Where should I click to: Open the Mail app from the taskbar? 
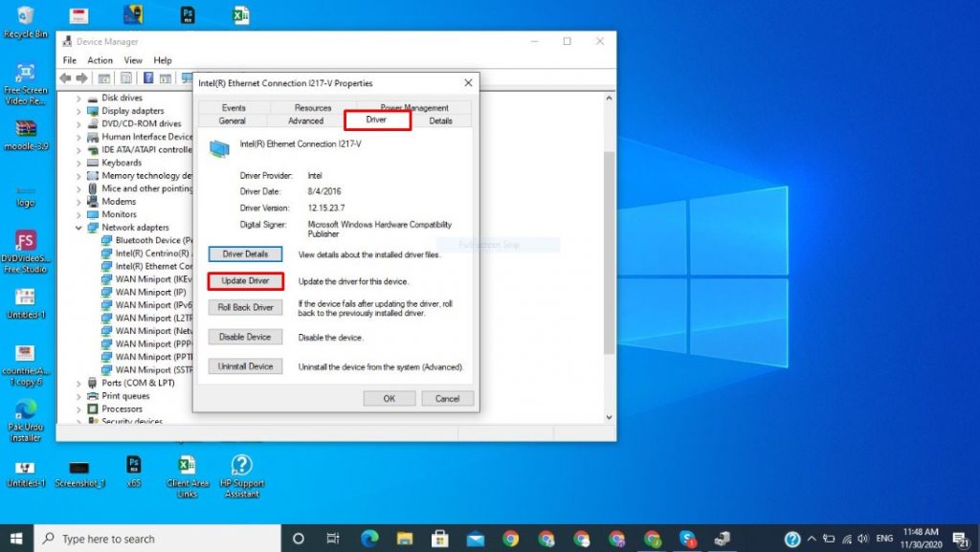pyautogui.click(x=475, y=539)
